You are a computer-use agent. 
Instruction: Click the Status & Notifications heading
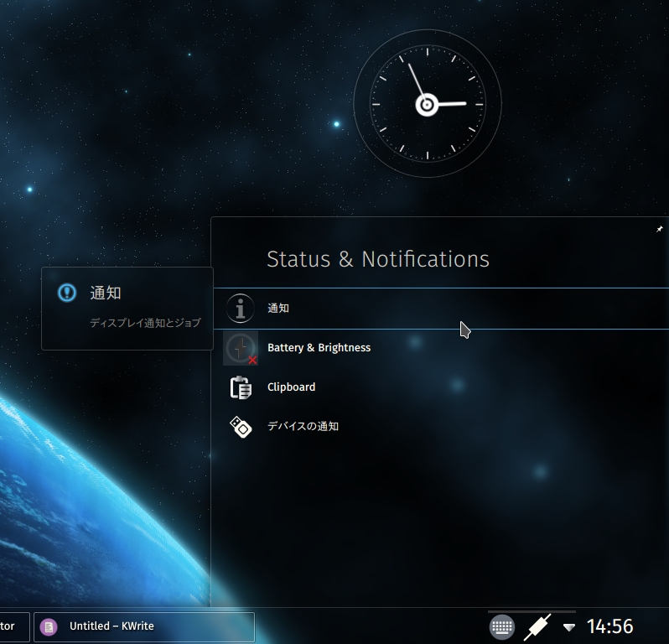(377, 259)
